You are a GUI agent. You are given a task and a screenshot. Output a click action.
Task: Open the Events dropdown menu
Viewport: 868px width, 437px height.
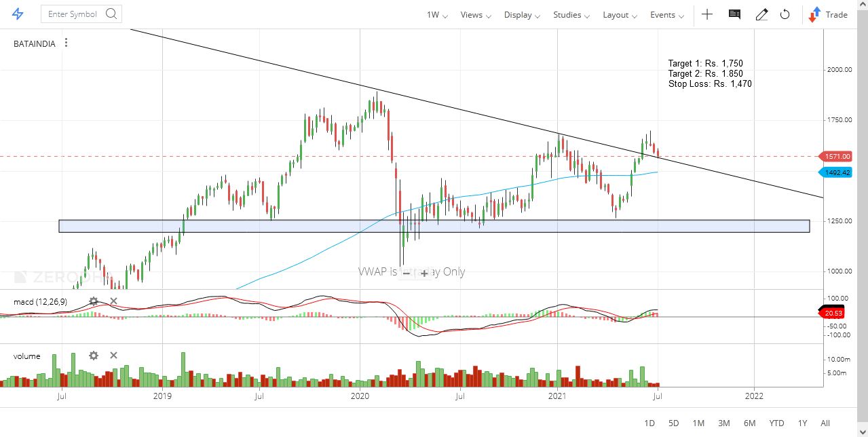667,15
